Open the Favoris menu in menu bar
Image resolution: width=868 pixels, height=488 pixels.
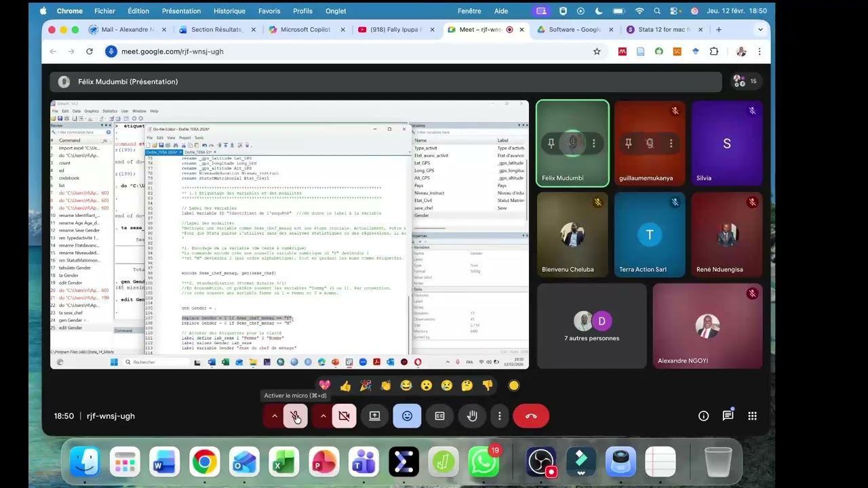click(x=269, y=11)
